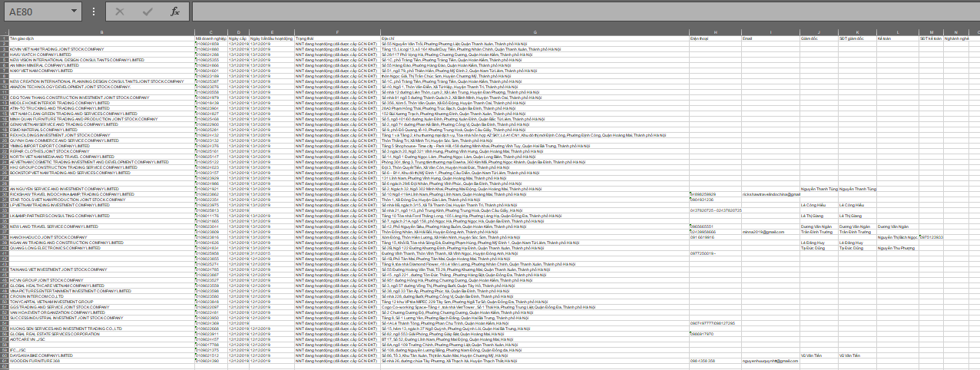Open the Insert Function fx dialog
980x370 pixels.
click(175, 12)
